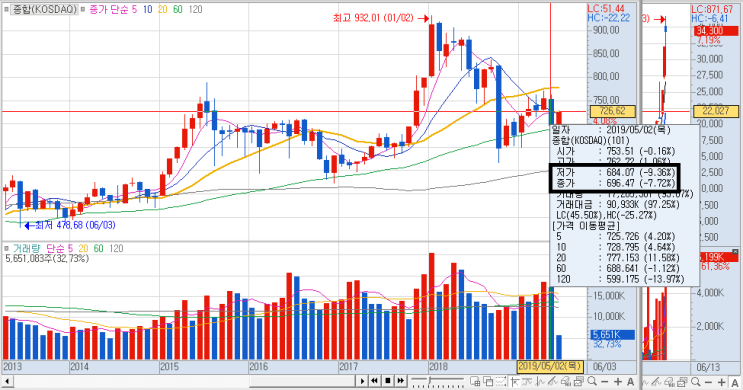
Task: Click the 거래대금 90,933K row in tooltip
Action: click(618, 205)
